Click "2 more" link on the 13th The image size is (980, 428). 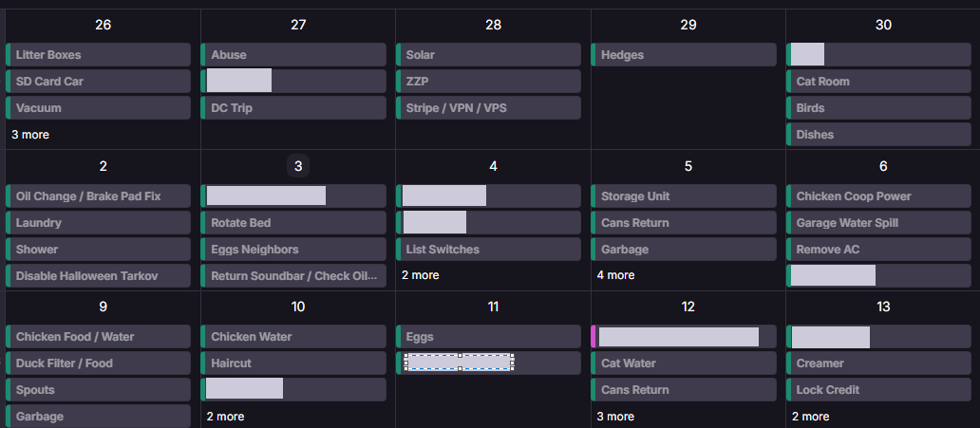[810, 417]
